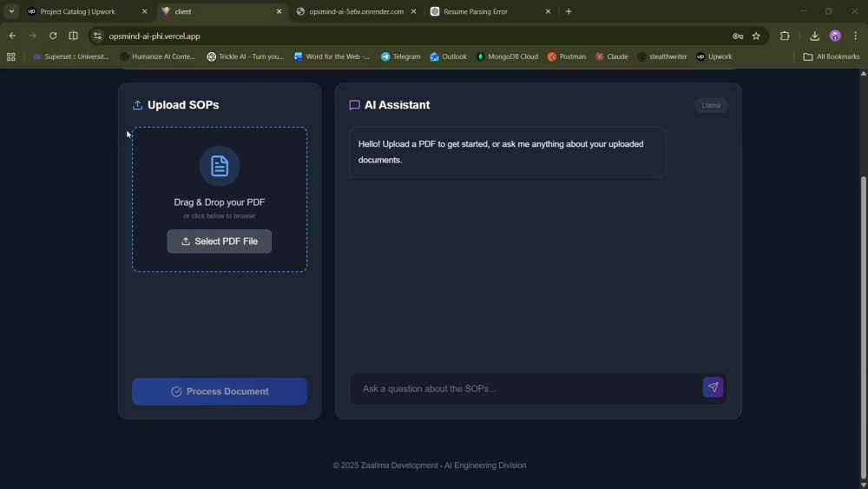Click the page vertical scrollbar thumb
Image resolution: width=868 pixels, height=489 pixels.
[863, 327]
